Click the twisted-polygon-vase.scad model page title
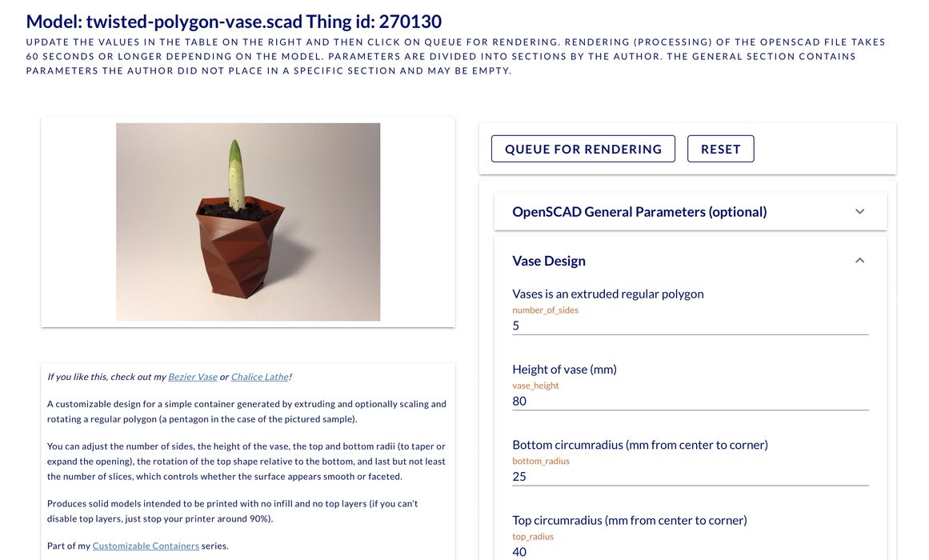This screenshot has width=929, height=560. coord(234,22)
